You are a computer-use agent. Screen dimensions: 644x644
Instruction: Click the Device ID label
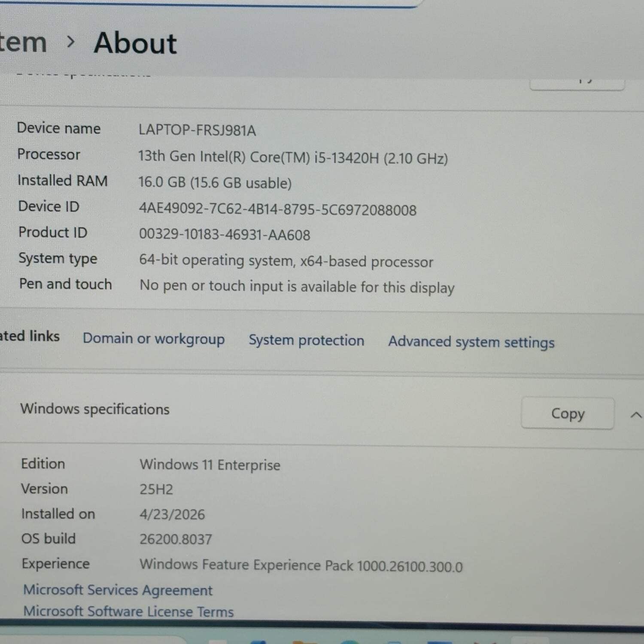click(x=49, y=207)
